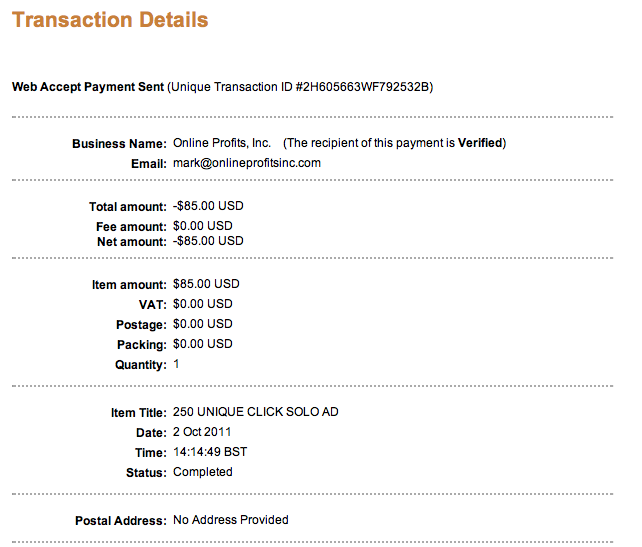
Task: Click the Postal Address label
Action: 120,521
